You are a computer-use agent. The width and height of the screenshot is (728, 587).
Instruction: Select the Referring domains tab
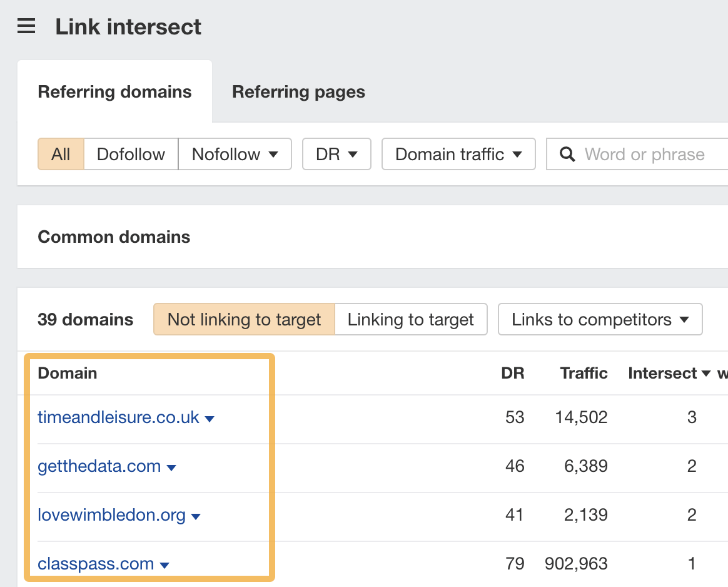coord(114,91)
